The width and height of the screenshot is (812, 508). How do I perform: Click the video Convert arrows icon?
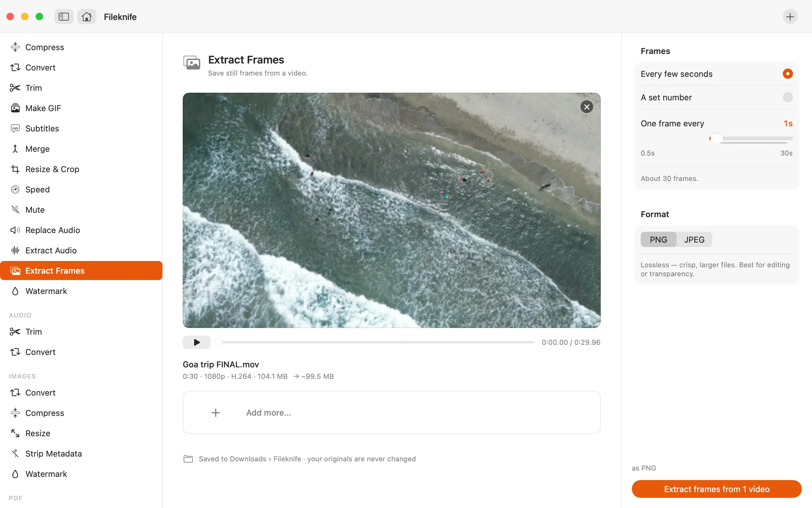click(x=15, y=68)
